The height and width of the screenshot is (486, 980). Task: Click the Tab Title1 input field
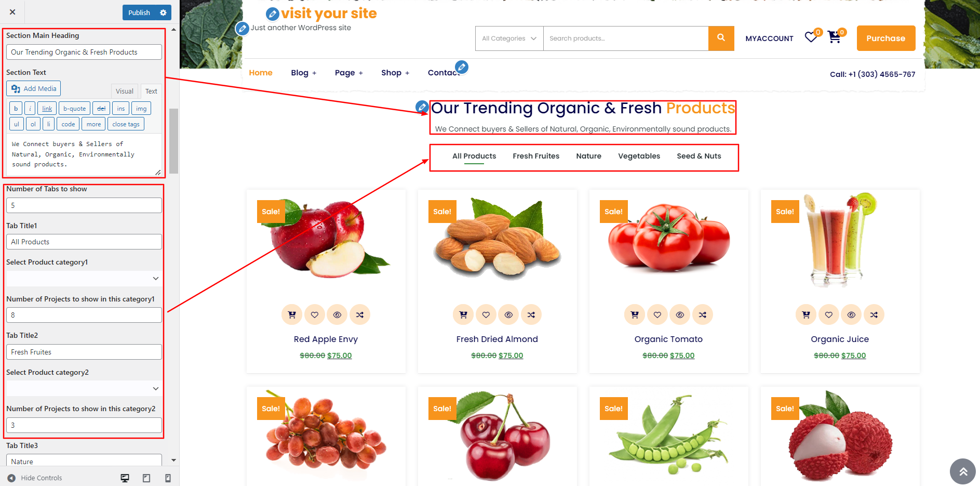coord(84,242)
